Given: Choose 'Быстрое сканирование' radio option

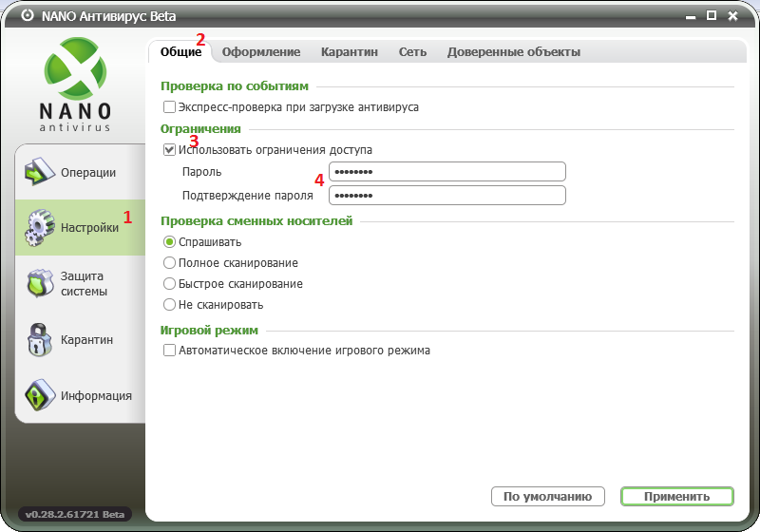Looking at the screenshot, I should click(170, 284).
